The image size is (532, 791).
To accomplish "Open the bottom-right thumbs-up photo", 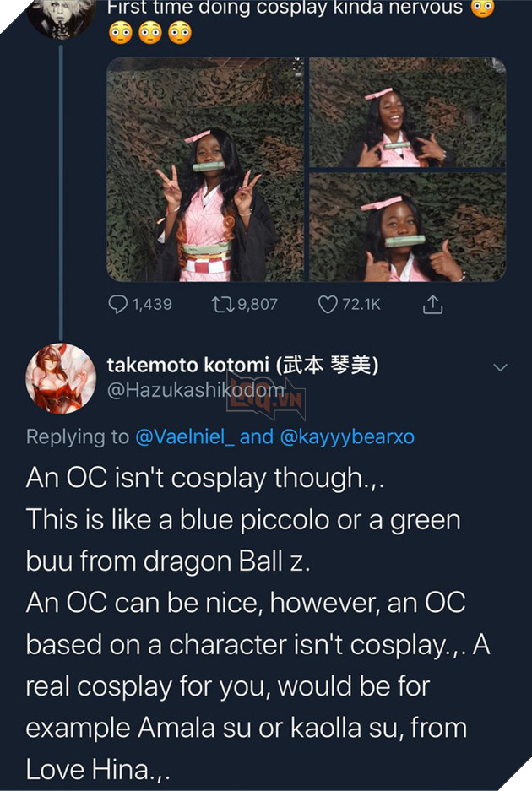I will pos(408,226).
